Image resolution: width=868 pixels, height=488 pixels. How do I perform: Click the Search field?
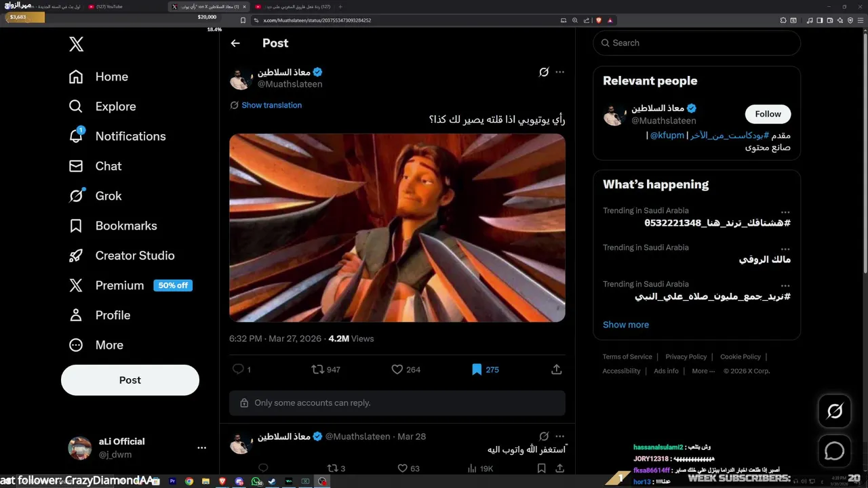(696, 43)
